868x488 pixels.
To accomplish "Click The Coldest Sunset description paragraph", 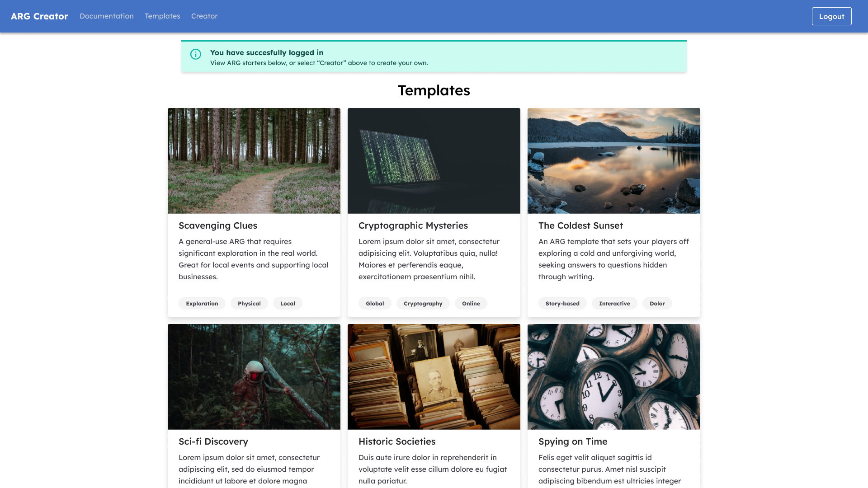I will (x=613, y=259).
